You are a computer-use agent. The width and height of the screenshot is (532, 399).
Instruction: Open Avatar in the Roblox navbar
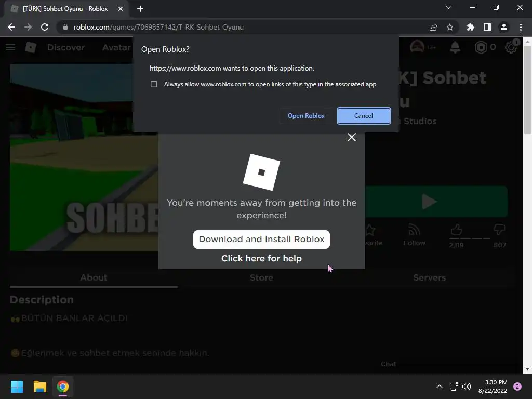pyautogui.click(x=116, y=47)
